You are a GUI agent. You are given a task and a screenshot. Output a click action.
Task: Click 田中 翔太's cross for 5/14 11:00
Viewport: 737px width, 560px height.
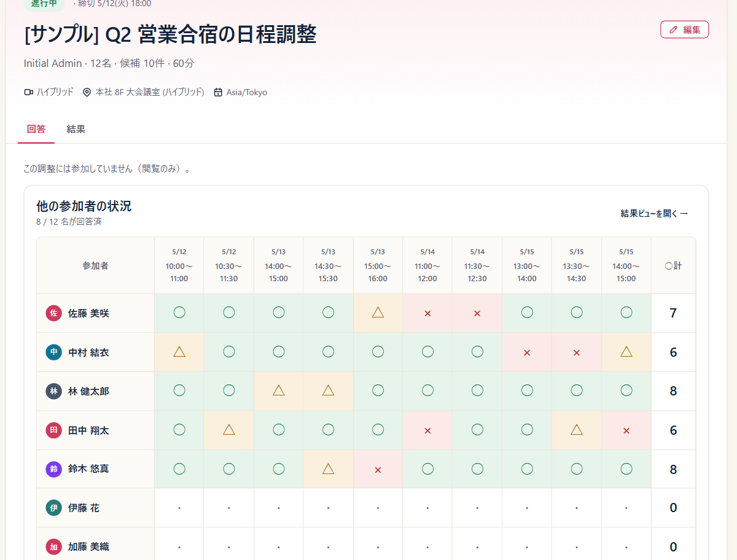tap(427, 430)
